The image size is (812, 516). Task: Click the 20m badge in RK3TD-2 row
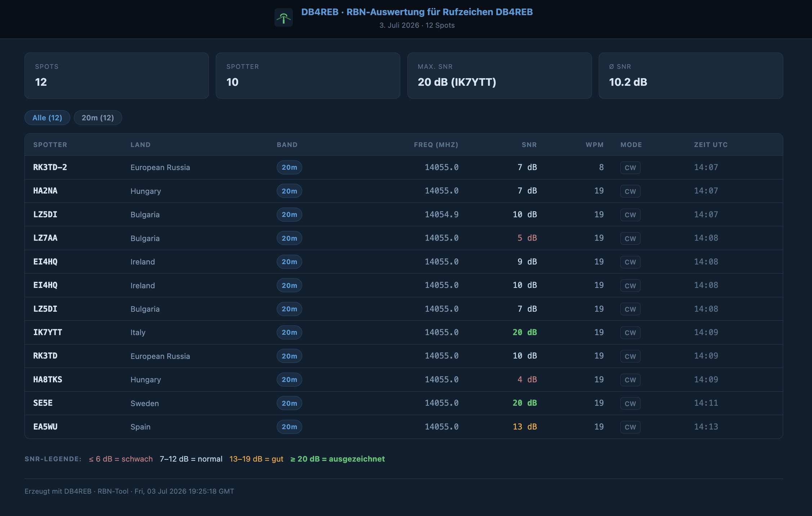[289, 167]
